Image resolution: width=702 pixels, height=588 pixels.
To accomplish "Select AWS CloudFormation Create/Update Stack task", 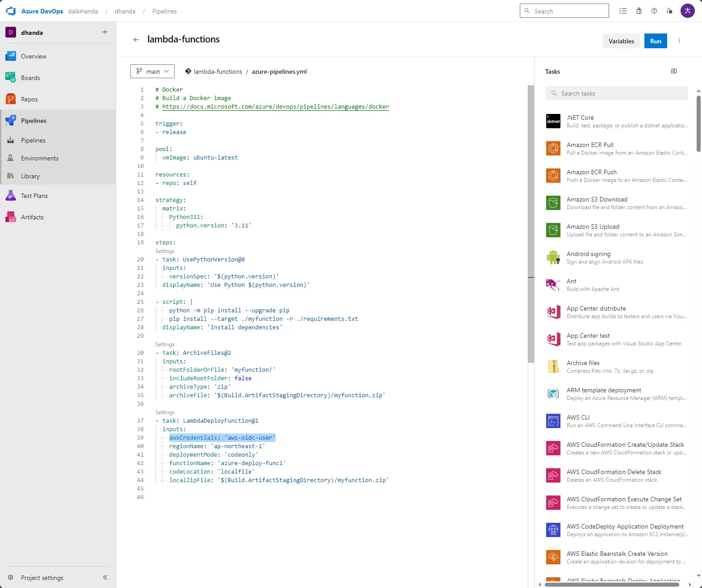I will [616, 448].
